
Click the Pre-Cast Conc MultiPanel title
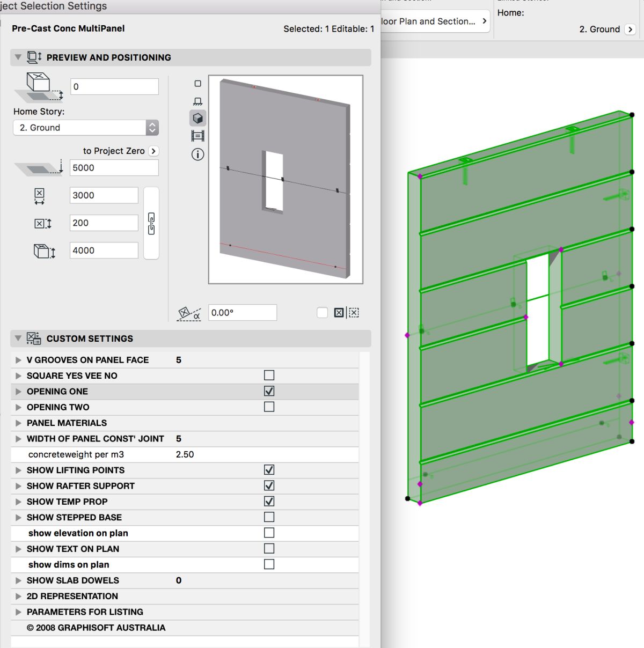point(68,28)
